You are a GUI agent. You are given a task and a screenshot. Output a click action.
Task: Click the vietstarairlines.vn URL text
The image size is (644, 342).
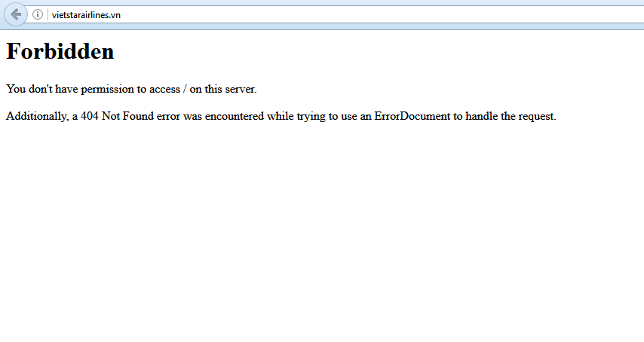pos(86,15)
